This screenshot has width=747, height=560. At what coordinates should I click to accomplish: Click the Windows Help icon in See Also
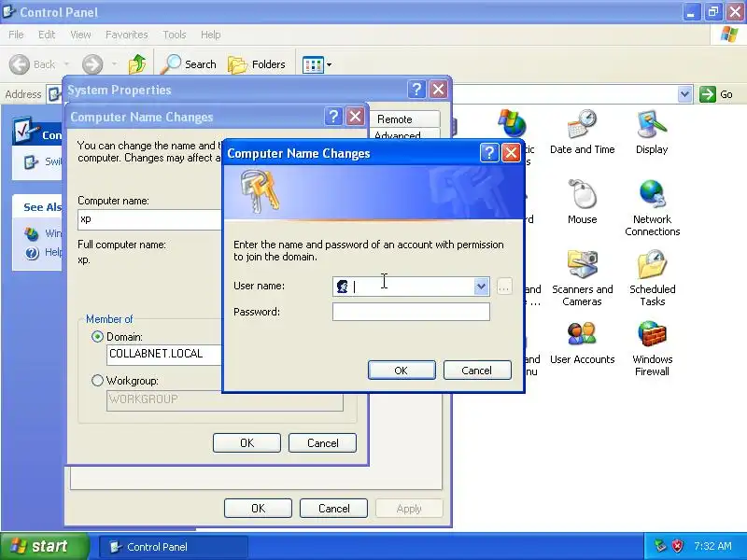(x=32, y=253)
